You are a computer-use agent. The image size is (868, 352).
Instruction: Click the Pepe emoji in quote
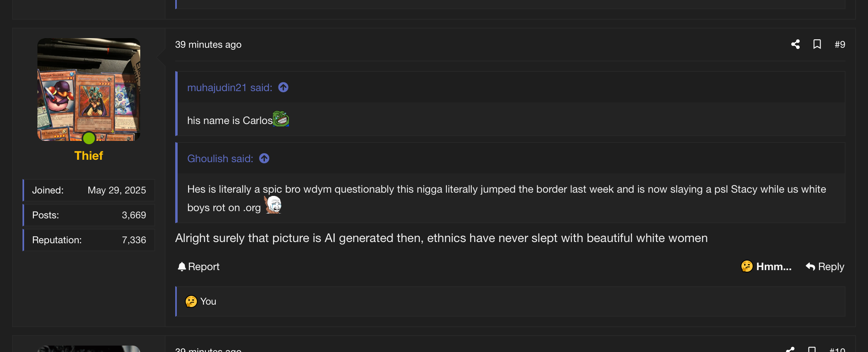coord(281,119)
